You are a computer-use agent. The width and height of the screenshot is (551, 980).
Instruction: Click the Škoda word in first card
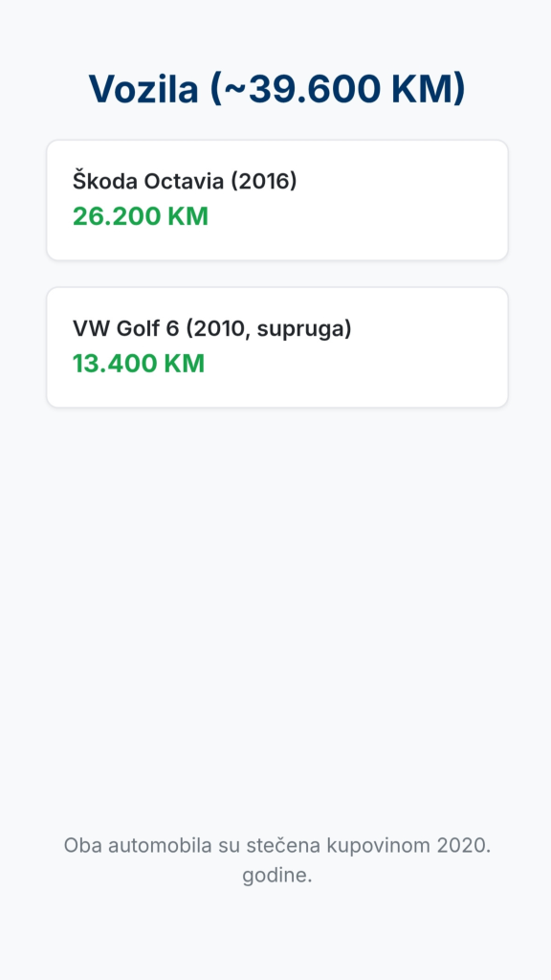point(104,181)
